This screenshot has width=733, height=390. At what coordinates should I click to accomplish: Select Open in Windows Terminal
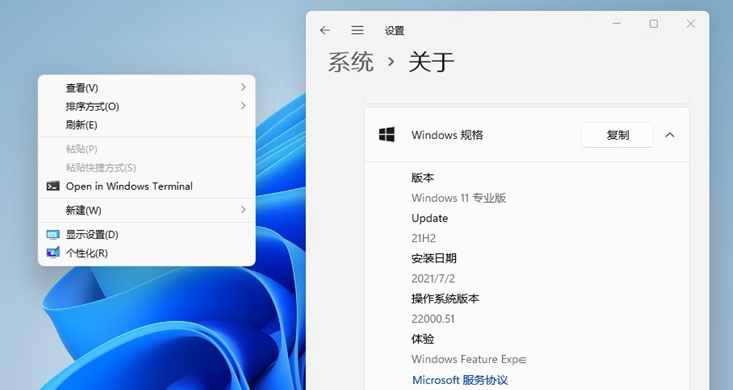click(147, 186)
